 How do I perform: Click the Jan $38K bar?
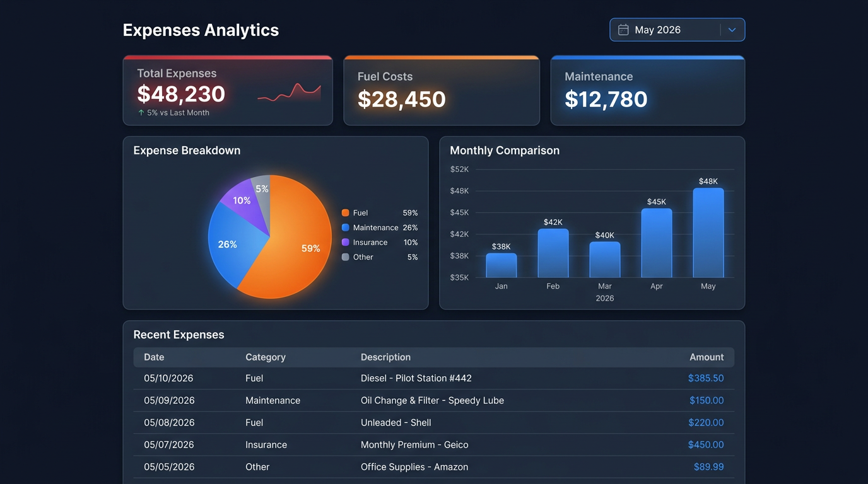pos(501,265)
